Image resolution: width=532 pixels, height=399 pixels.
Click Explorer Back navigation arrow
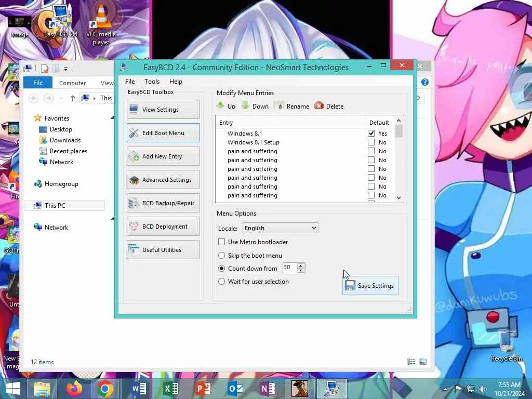[x=33, y=98]
